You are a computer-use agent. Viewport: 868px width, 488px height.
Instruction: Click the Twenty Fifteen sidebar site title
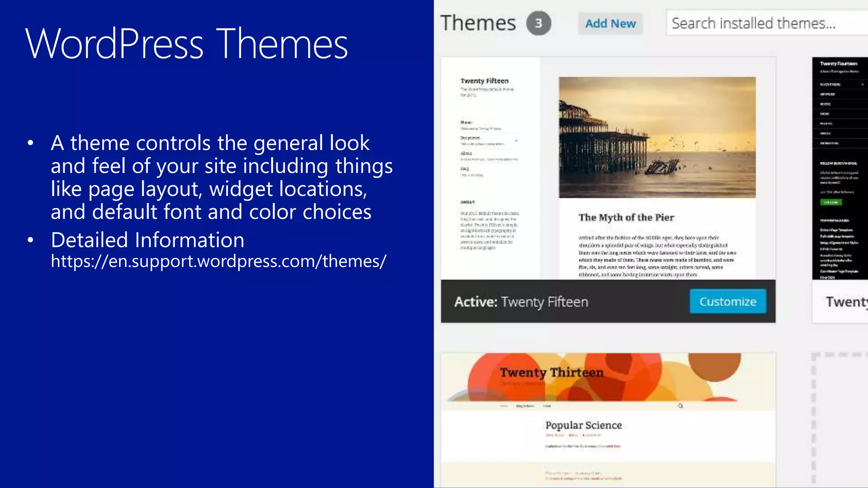pyautogui.click(x=484, y=81)
